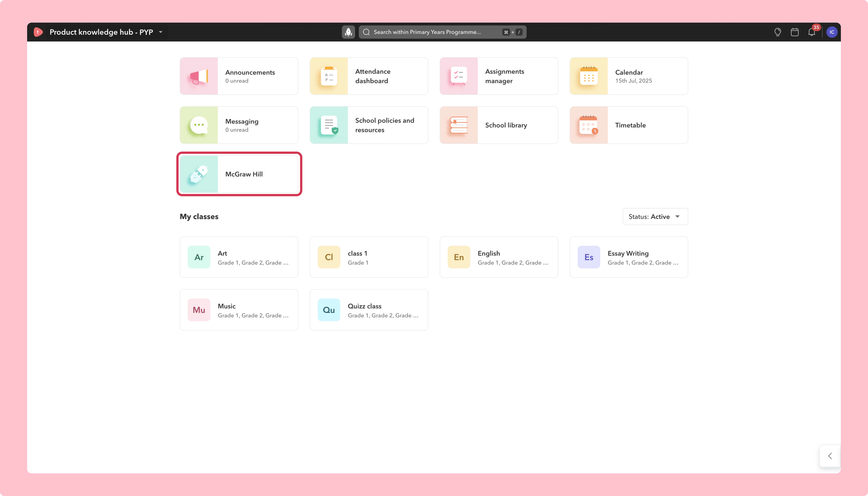Click the My classes heading

199,217
